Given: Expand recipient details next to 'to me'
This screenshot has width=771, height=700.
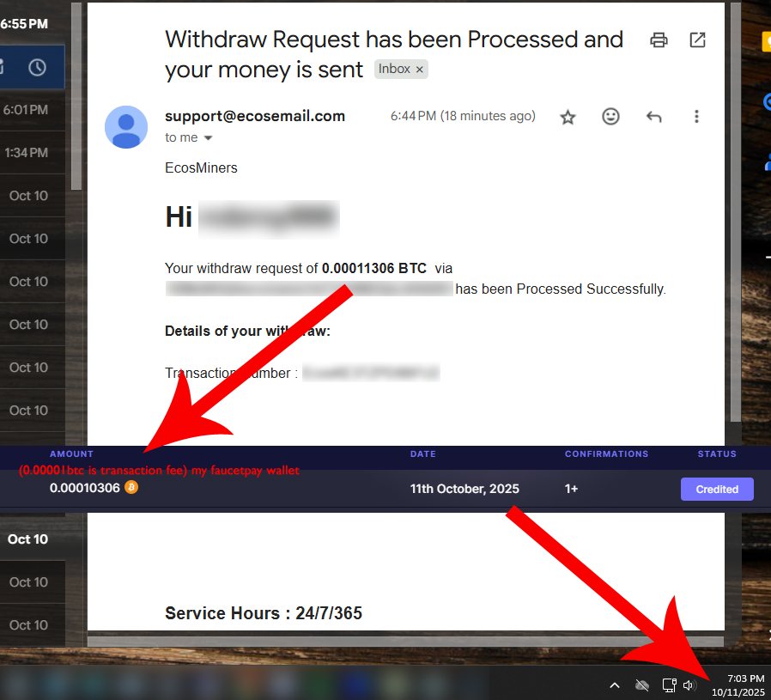Looking at the screenshot, I should (x=208, y=137).
